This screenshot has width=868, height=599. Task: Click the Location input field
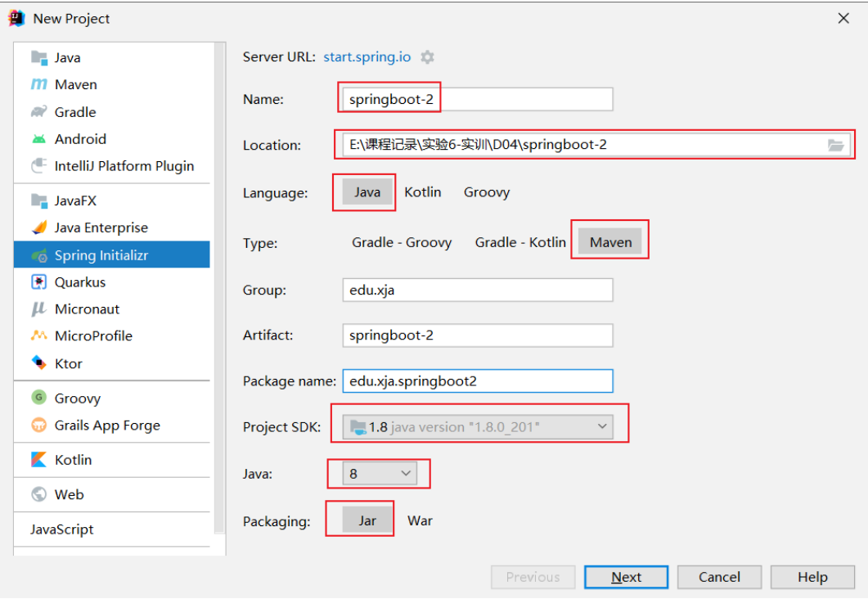coord(596,145)
